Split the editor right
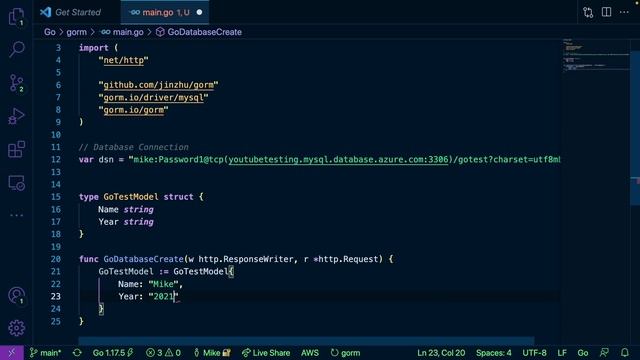The height and width of the screenshot is (360, 640). coord(607,12)
